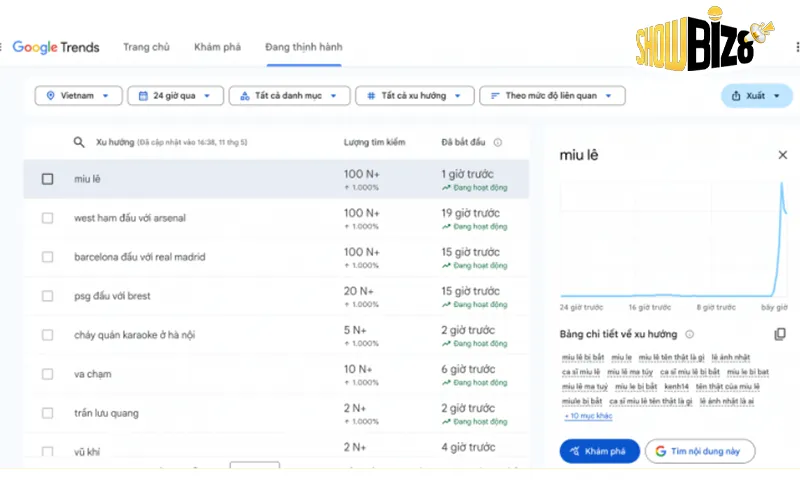Click the peak of the miu lê trend chart

click(x=782, y=184)
